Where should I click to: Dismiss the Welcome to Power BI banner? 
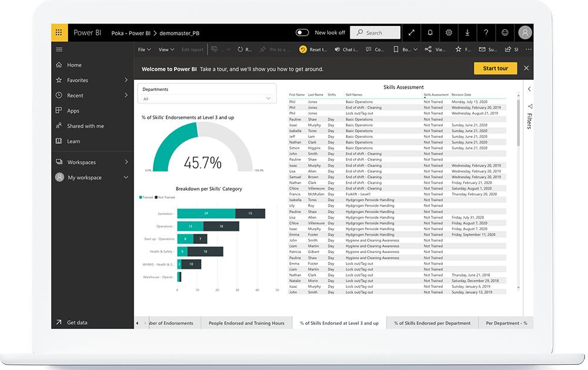(x=526, y=68)
